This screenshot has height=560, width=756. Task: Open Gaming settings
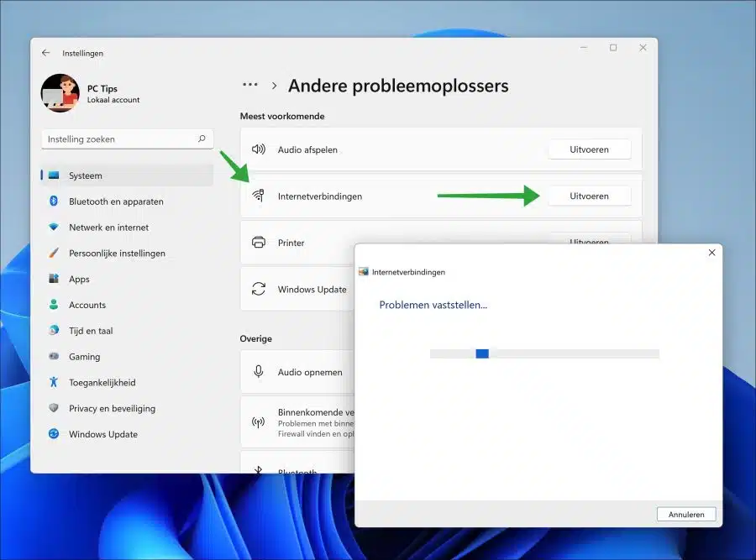point(128,357)
